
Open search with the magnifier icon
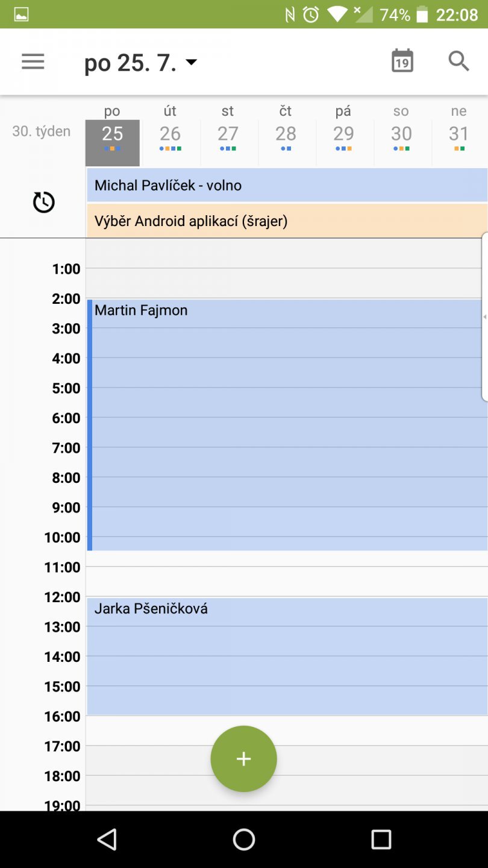[x=458, y=61]
